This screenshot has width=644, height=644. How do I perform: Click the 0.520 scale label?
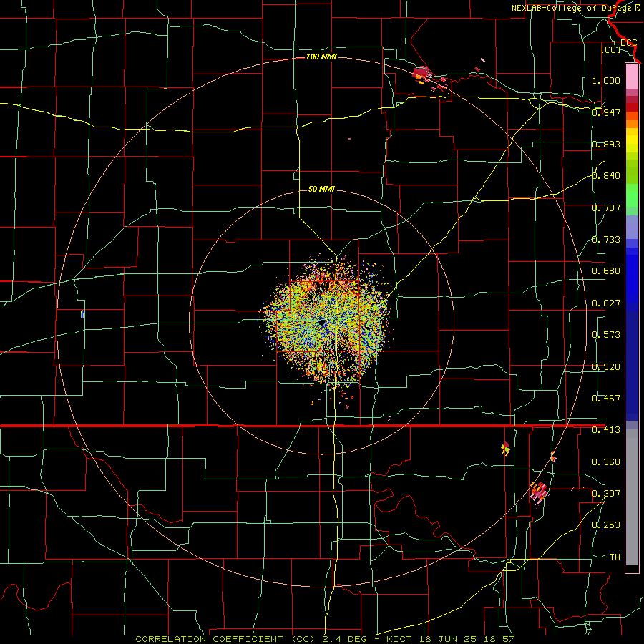pyautogui.click(x=606, y=367)
